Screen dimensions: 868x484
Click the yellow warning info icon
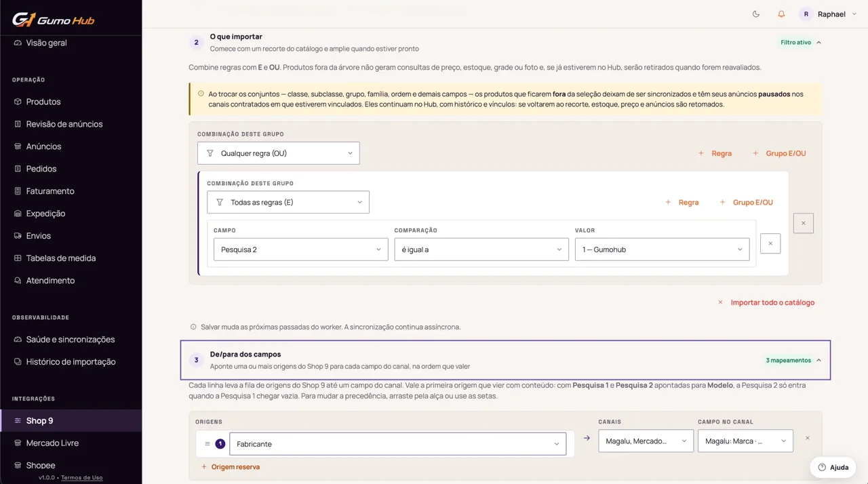[201, 94]
